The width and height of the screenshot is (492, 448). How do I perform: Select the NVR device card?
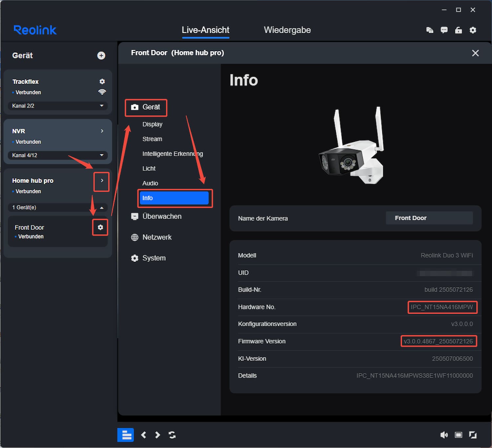point(58,141)
